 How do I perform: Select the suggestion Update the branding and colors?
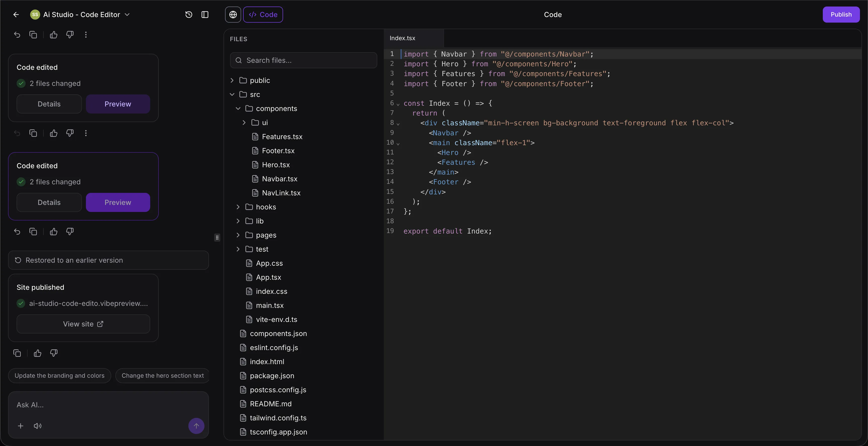click(59, 376)
